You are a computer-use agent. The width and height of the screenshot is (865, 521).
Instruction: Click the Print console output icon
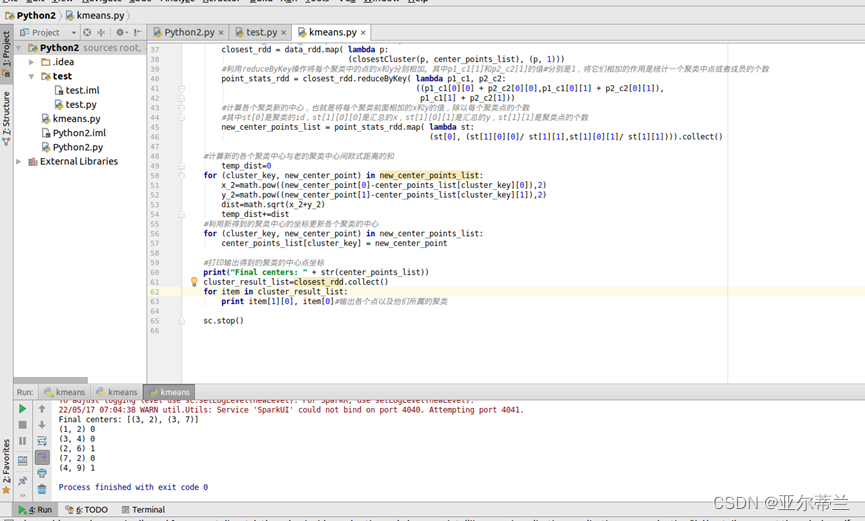[x=42, y=473]
